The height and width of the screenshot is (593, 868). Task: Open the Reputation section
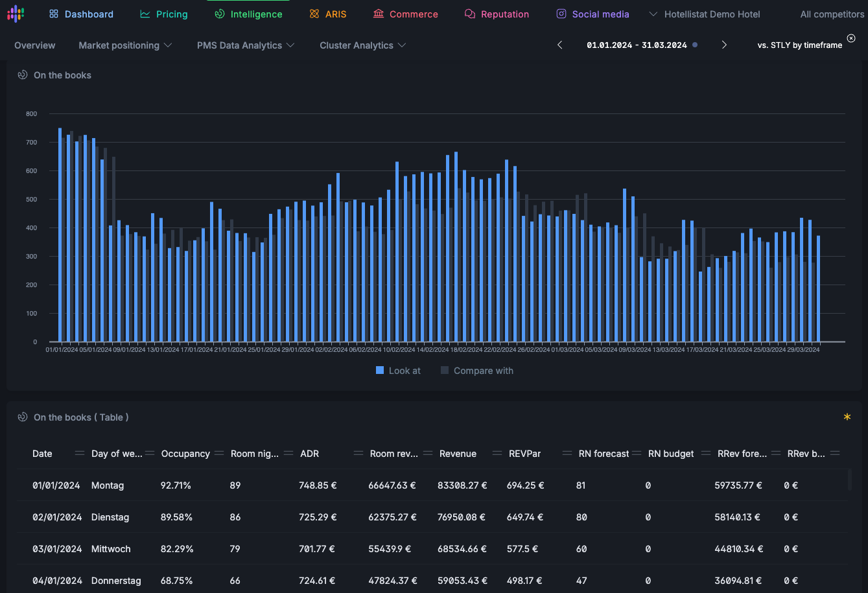(x=497, y=14)
